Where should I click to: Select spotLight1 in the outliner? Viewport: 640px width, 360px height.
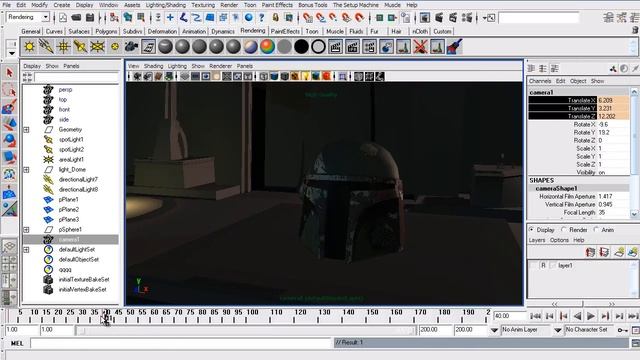pos(71,140)
